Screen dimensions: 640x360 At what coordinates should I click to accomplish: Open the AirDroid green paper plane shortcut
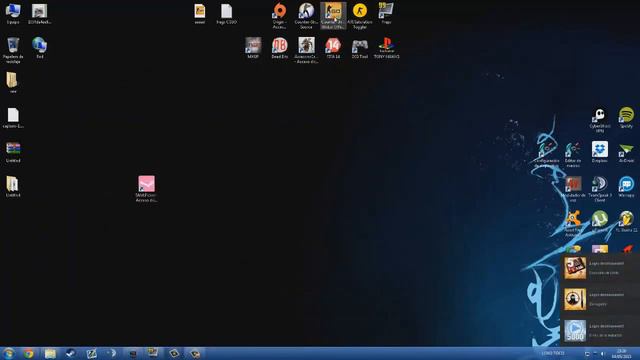pyautogui.click(x=626, y=152)
